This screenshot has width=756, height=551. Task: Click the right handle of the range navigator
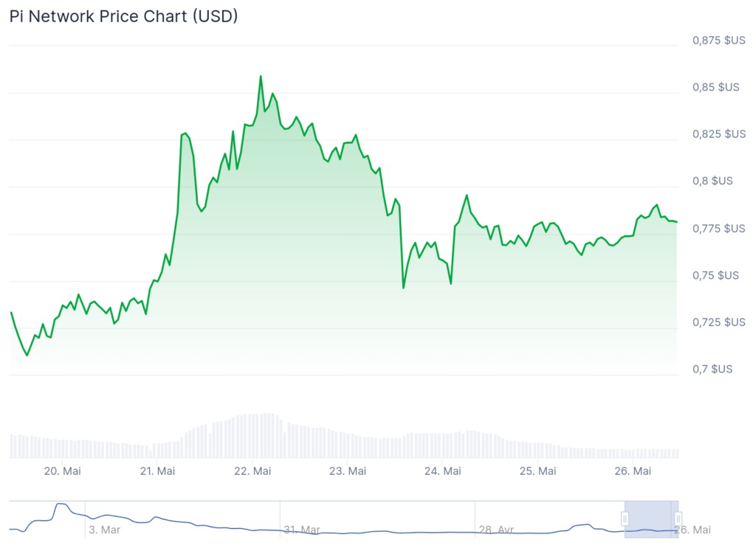coord(678,519)
